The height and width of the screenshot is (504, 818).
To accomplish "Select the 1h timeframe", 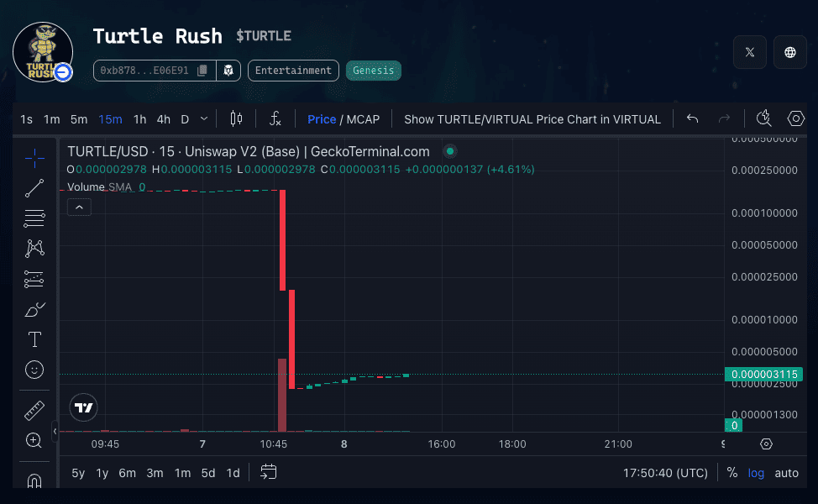I will click(139, 119).
